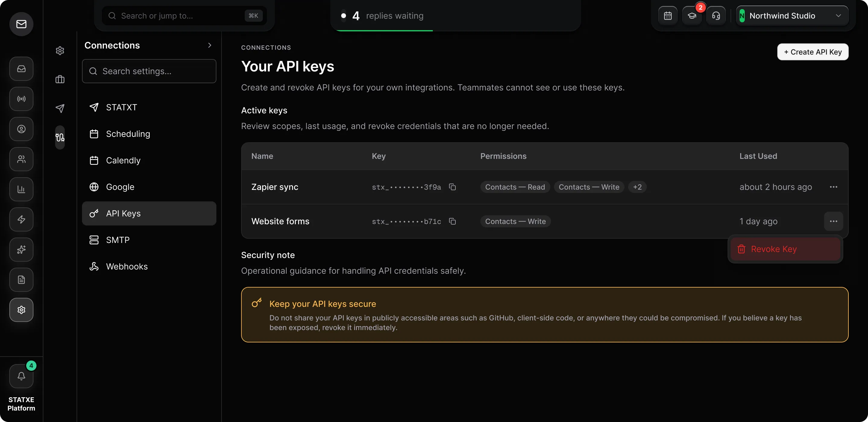Expand the Northwind Studio workspace dropdown

coord(792,16)
